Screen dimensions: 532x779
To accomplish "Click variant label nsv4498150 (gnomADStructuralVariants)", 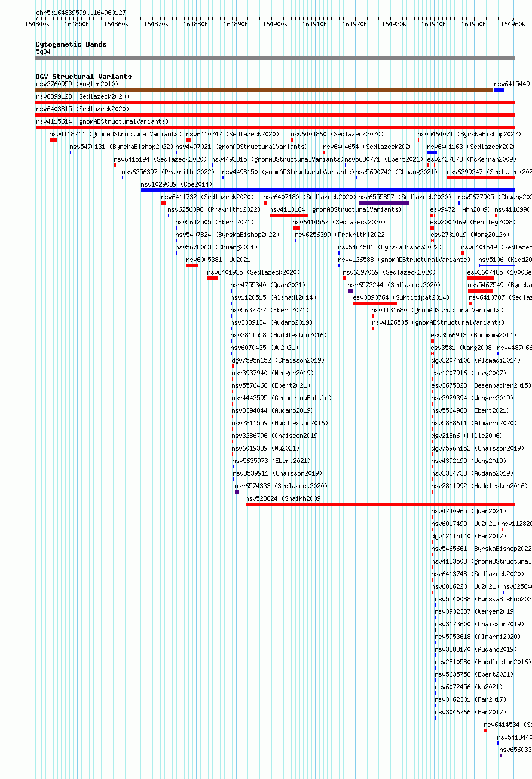I will click(288, 172).
